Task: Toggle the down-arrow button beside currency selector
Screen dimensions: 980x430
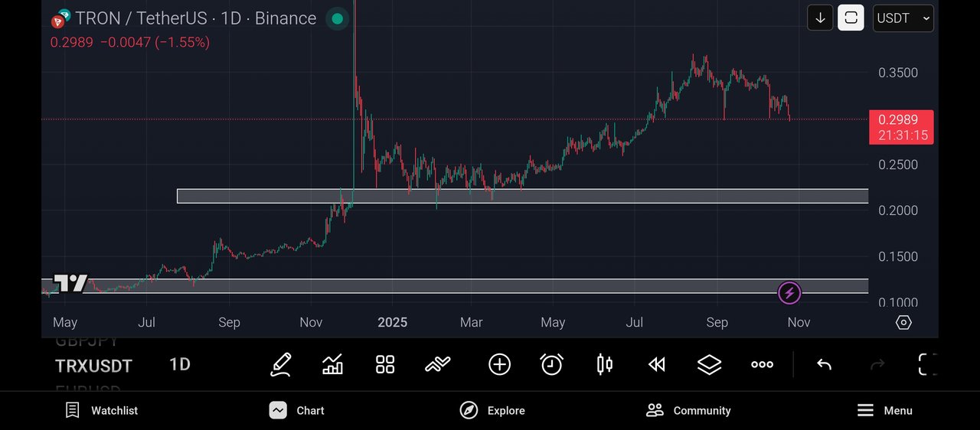Action: pos(820,18)
